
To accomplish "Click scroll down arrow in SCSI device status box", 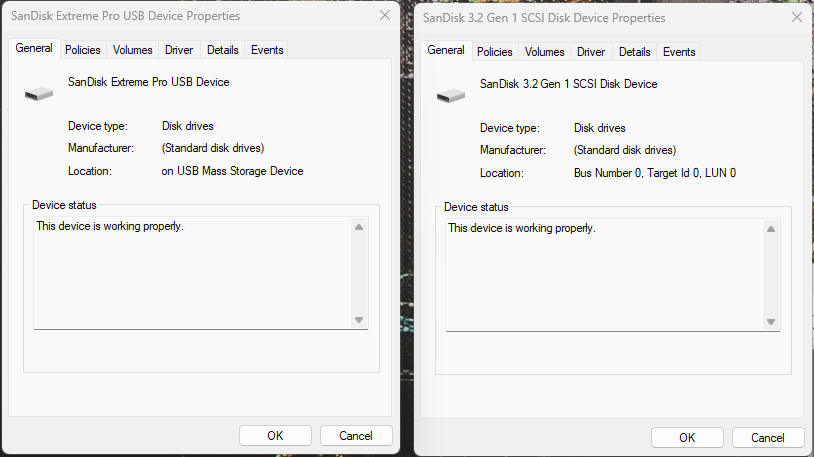I will [x=771, y=322].
